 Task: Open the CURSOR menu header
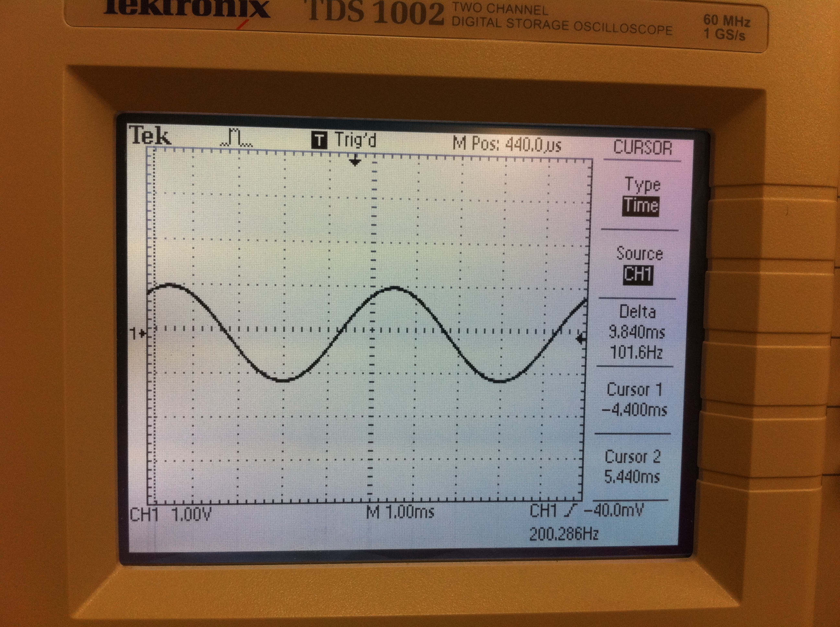click(x=643, y=148)
